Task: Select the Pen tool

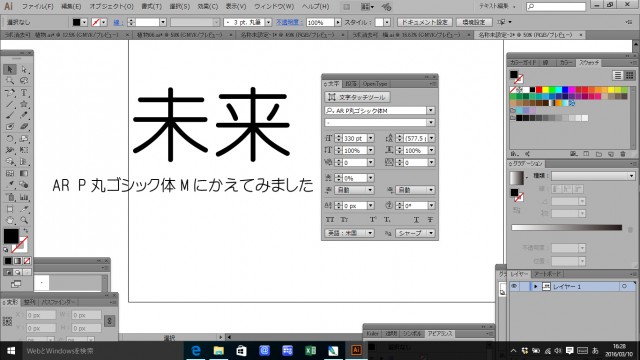Action: (10, 93)
